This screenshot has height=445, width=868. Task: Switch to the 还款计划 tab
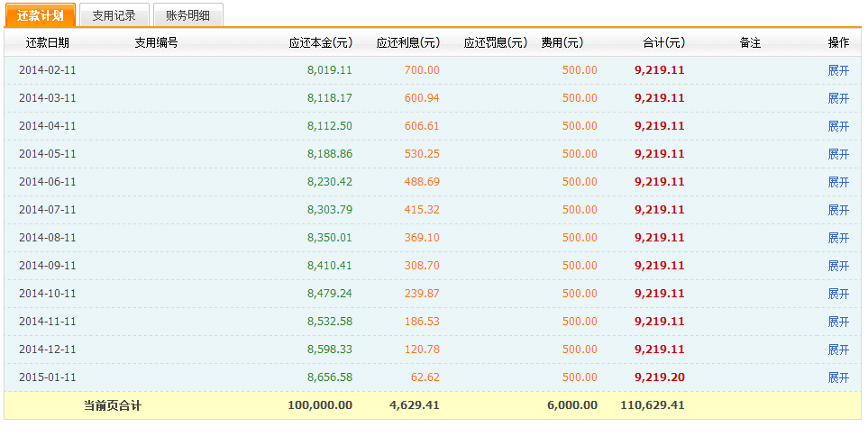[41, 15]
